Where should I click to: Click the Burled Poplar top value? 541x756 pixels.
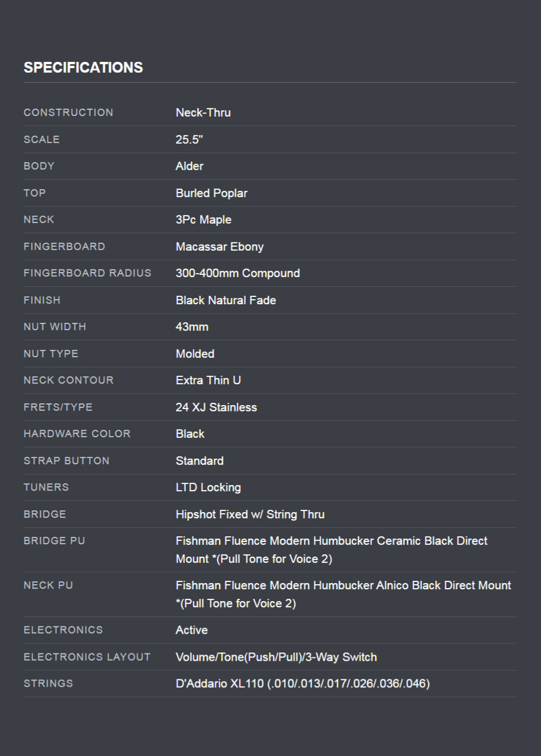coord(211,193)
